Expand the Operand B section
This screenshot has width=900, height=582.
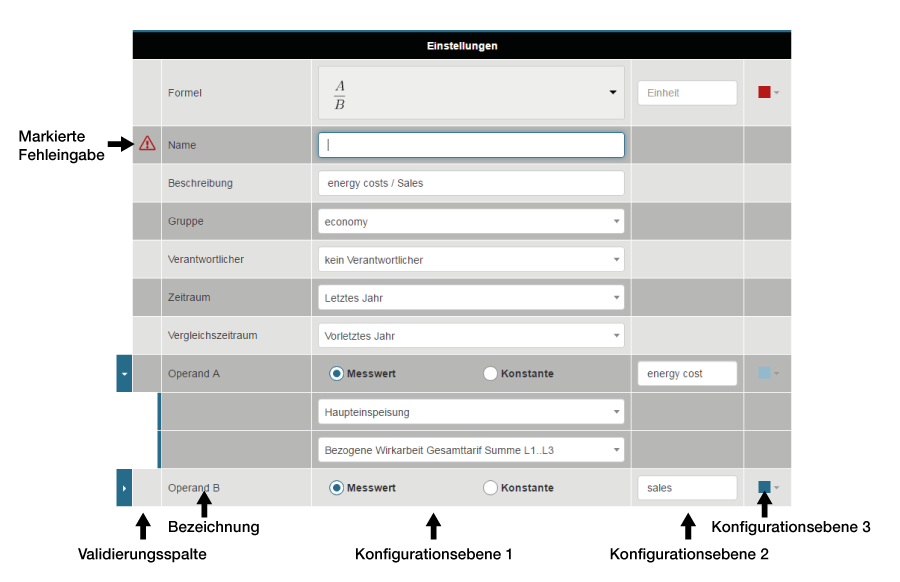(124, 488)
